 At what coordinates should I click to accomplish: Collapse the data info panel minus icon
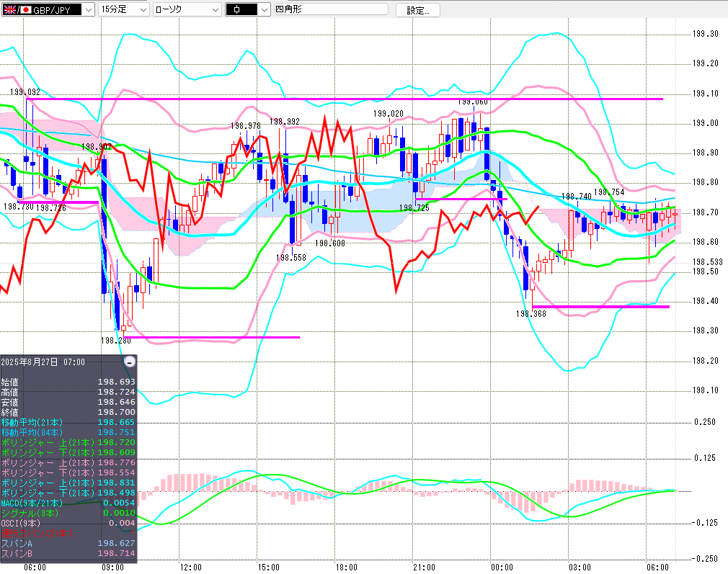click(x=130, y=362)
